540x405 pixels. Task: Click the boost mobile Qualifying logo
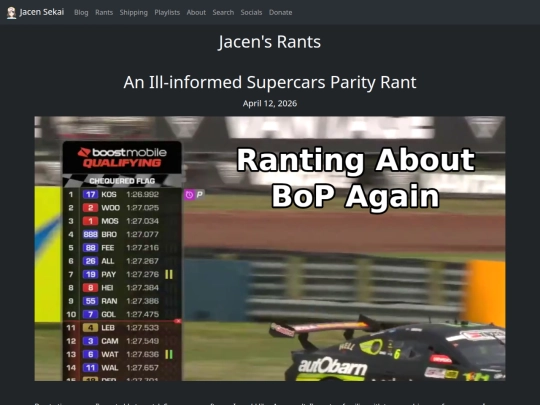click(122, 157)
